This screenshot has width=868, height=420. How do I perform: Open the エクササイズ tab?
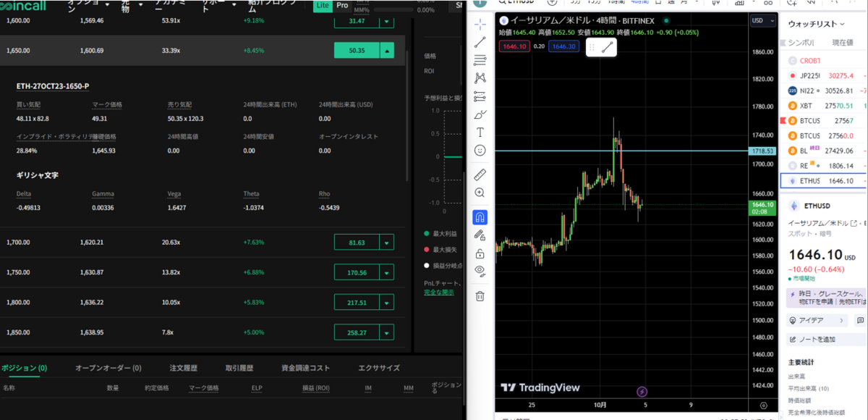[x=379, y=368]
